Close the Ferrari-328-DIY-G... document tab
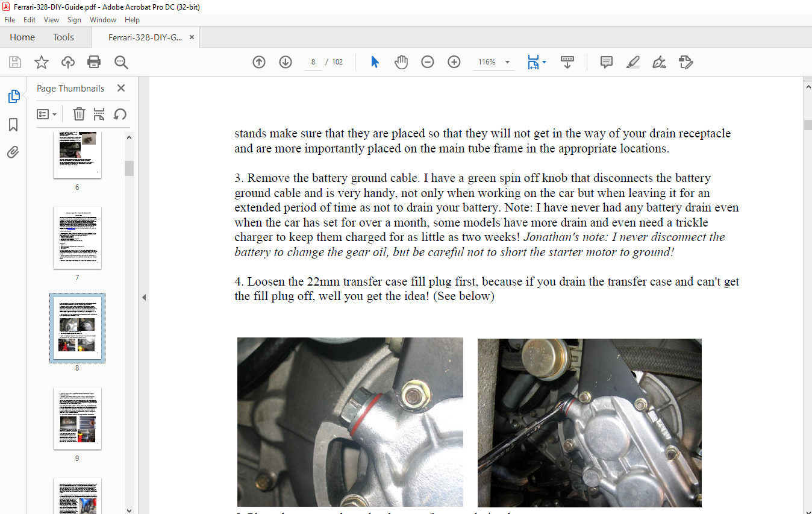This screenshot has width=812, height=514. pos(192,37)
